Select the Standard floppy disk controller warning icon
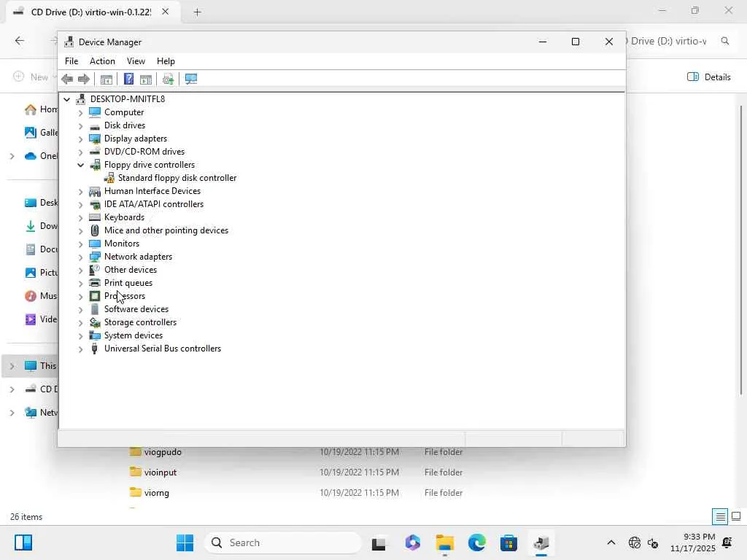 109,178
